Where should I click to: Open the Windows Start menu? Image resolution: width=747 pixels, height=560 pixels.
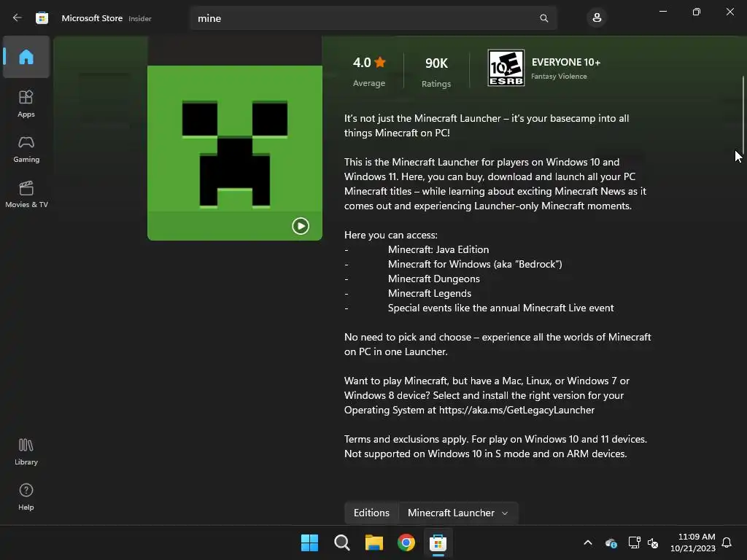309,542
